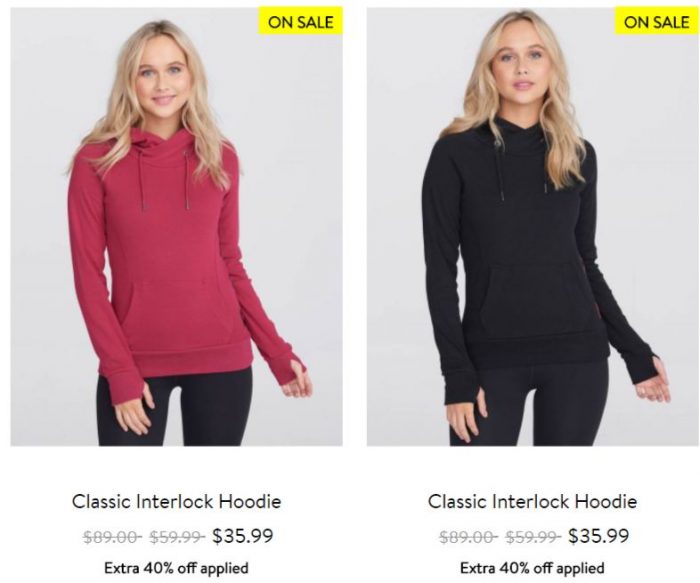700x583 pixels.
Task: Select the crossed-out $89.00 price under red hoodie
Action: (x=112, y=537)
